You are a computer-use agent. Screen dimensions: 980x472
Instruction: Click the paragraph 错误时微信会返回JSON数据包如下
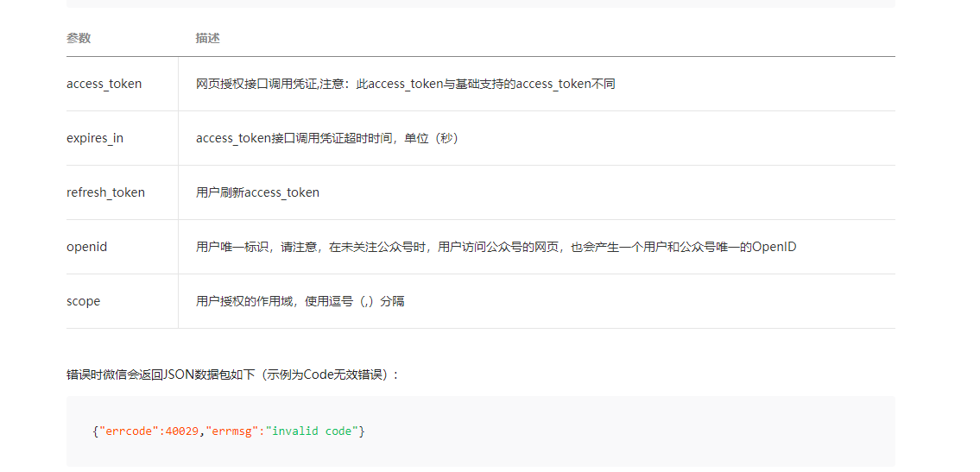click(x=232, y=374)
